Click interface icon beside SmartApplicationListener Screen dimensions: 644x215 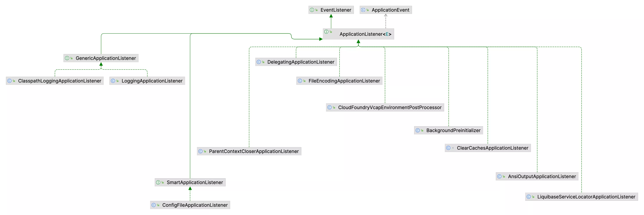pos(158,182)
